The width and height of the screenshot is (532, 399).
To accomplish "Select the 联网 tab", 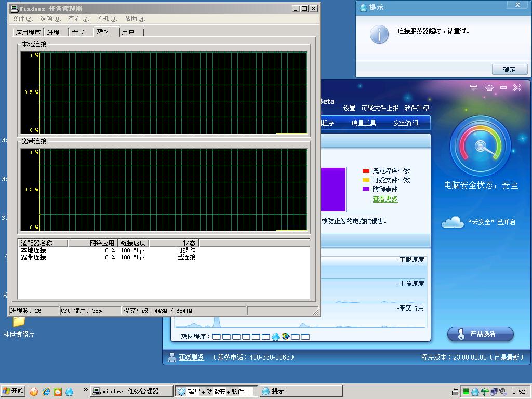I will 106,32.
